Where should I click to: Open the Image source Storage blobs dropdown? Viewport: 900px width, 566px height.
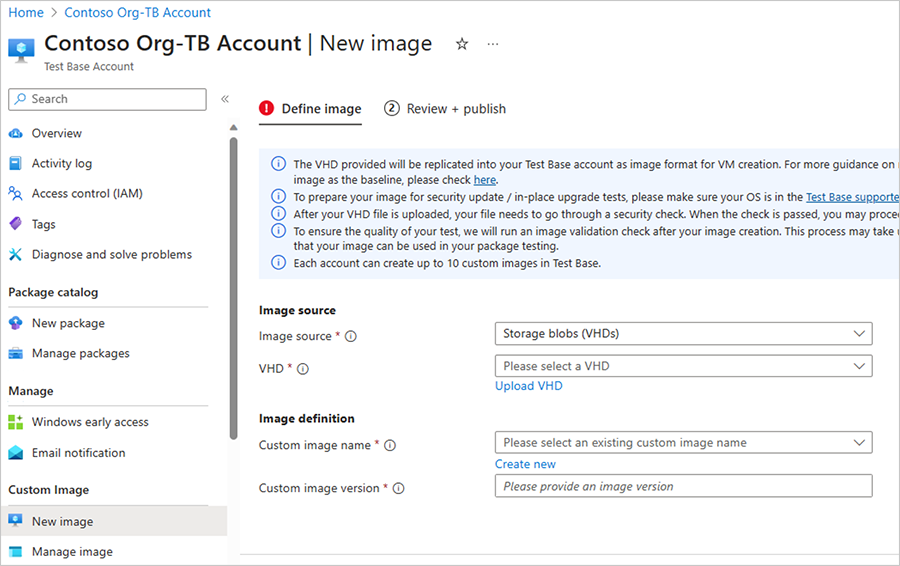pos(684,334)
